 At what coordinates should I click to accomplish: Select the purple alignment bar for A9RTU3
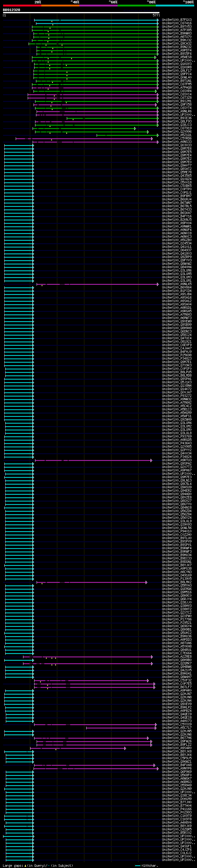[94, 460]
